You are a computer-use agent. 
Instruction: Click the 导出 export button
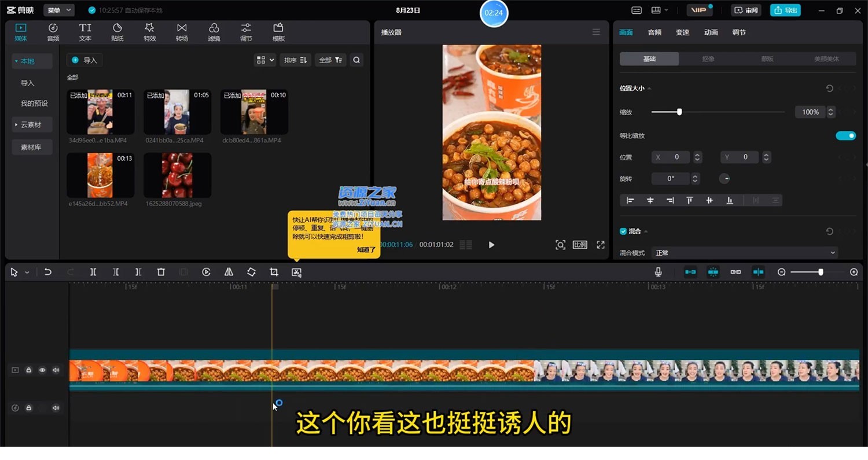785,10
